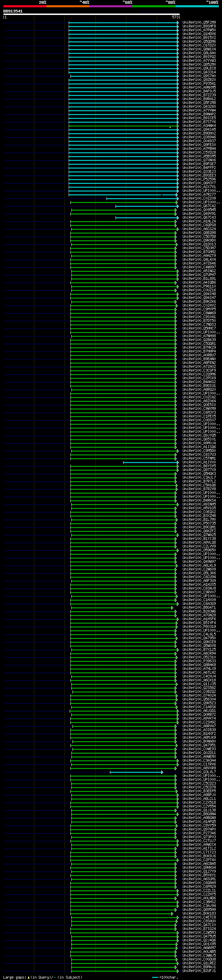Select hit label UniRef100_P96110

[x=199, y=286]
